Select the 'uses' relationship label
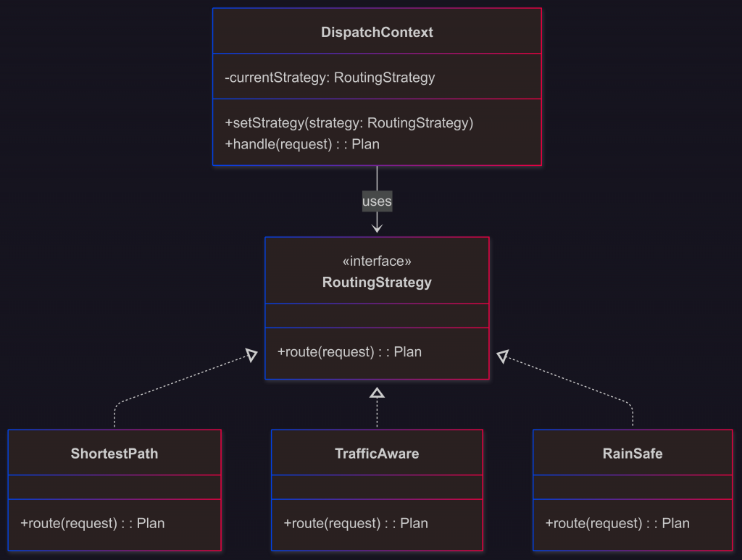The width and height of the screenshot is (742, 560). [x=377, y=201]
